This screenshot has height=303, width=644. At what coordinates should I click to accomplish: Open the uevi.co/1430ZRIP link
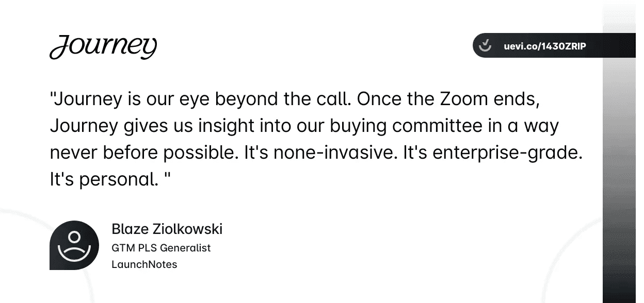click(545, 46)
